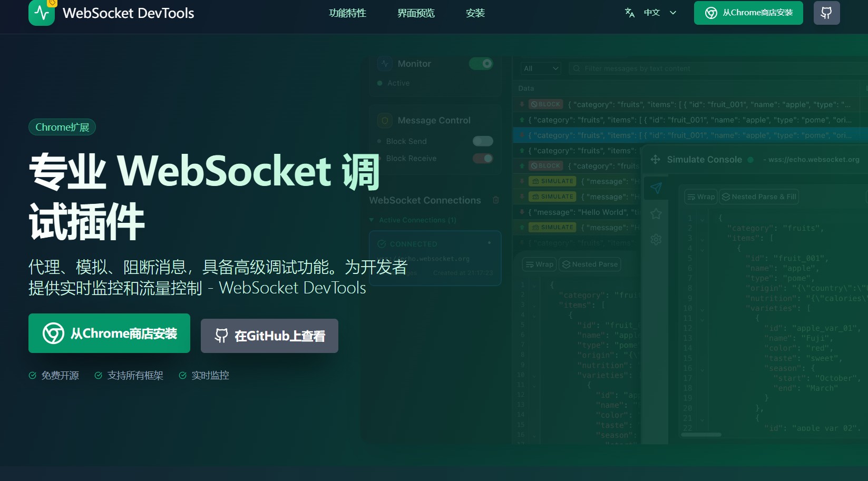Image resolution: width=868 pixels, height=481 pixels.
Task: Collapse the Active Connections (1) group
Action: [x=372, y=220]
